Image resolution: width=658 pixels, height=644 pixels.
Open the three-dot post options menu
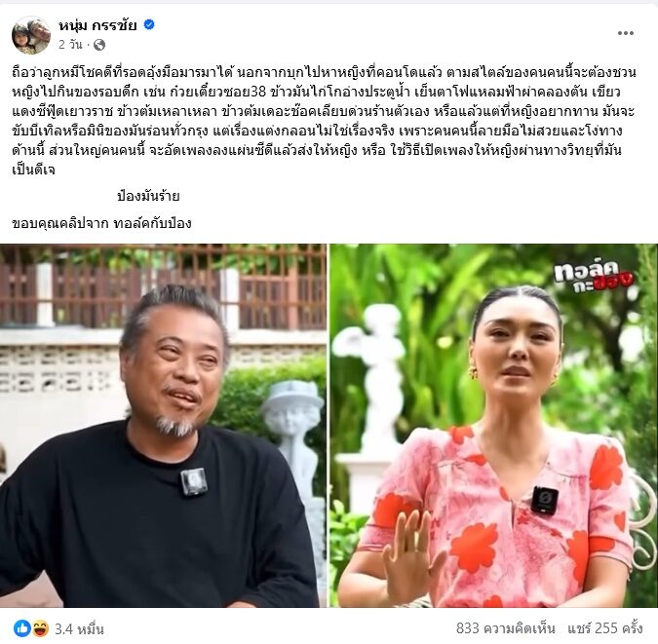pyautogui.click(x=625, y=33)
